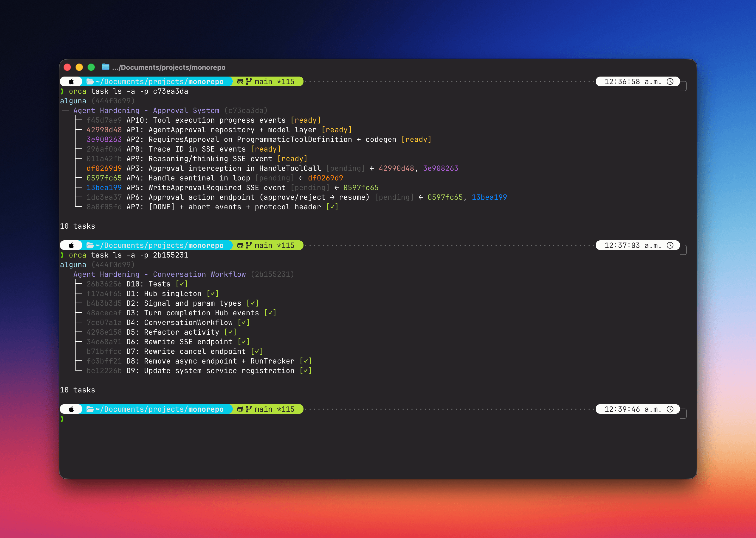Click the row 'D7: Rewrite cancel endpoint'

pos(175,351)
